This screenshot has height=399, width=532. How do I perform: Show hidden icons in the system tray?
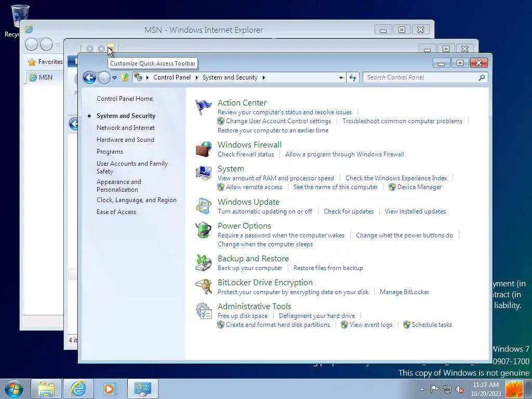pyautogui.click(x=422, y=389)
